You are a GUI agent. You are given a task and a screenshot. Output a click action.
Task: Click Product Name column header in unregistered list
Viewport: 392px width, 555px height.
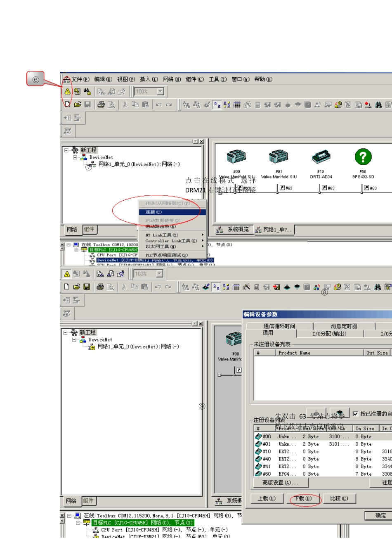(x=319, y=353)
